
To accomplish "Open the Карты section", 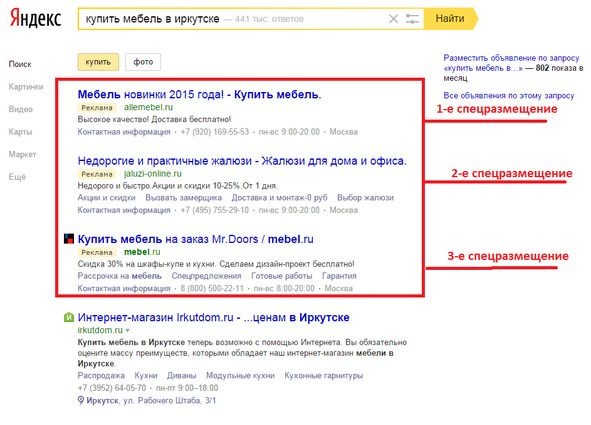I will [x=20, y=132].
